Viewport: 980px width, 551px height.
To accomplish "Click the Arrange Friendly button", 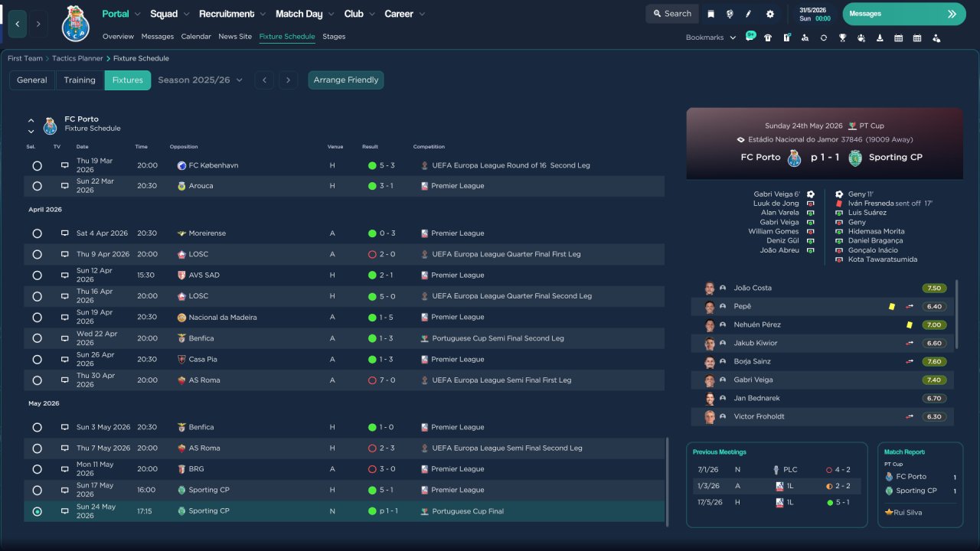I will [346, 80].
